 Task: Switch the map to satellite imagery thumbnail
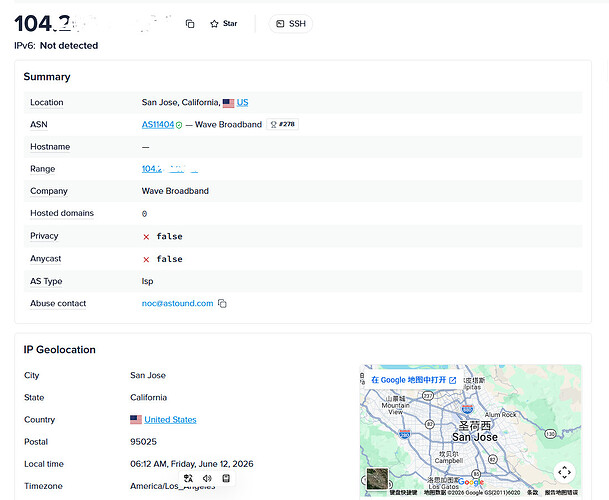pyautogui.click(x=377, y=479)
